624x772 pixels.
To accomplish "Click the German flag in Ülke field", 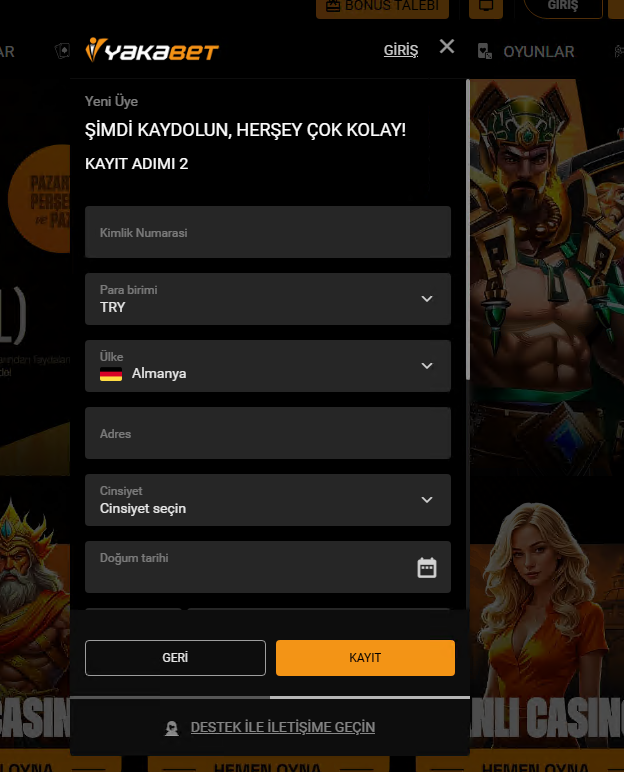I will [111, 374].
